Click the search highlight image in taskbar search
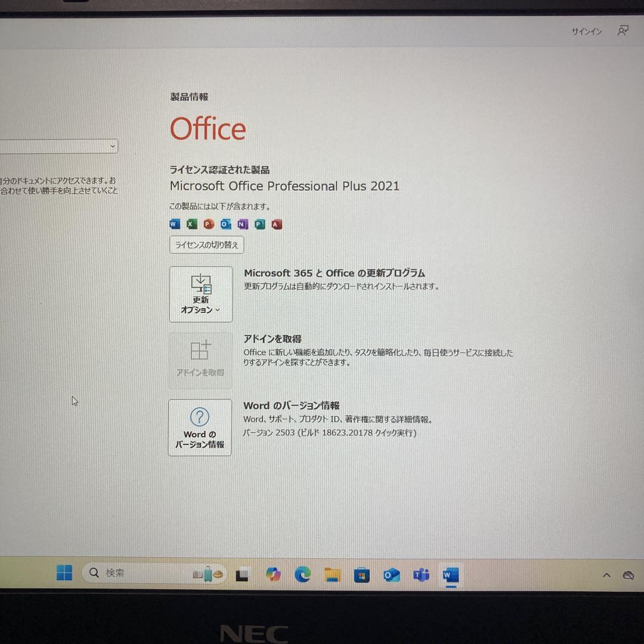The height and width of the screenshot is (644, 644). coord(208,574)
